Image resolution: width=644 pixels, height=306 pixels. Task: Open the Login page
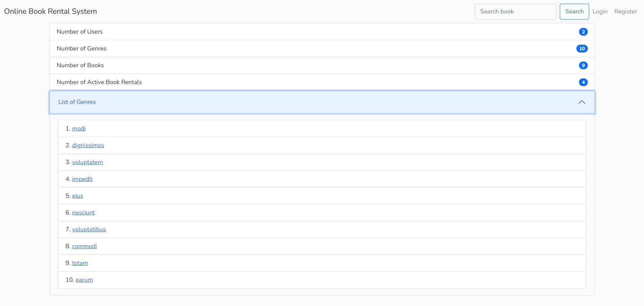click(600, 11)
